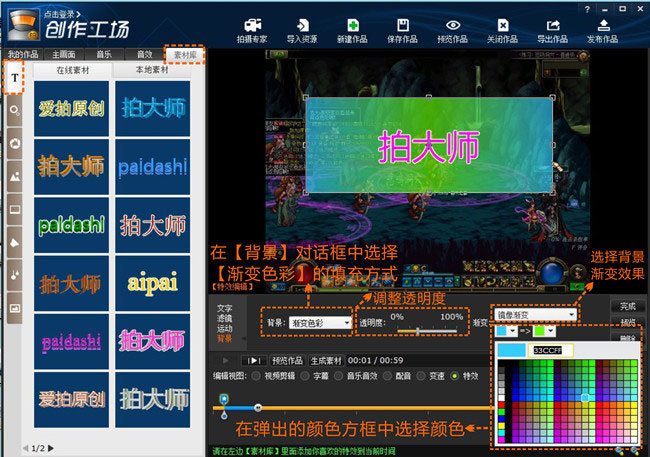Click the 完成 button
The height and width of the screenshot is (457, 650).
[x=627, y=306]
